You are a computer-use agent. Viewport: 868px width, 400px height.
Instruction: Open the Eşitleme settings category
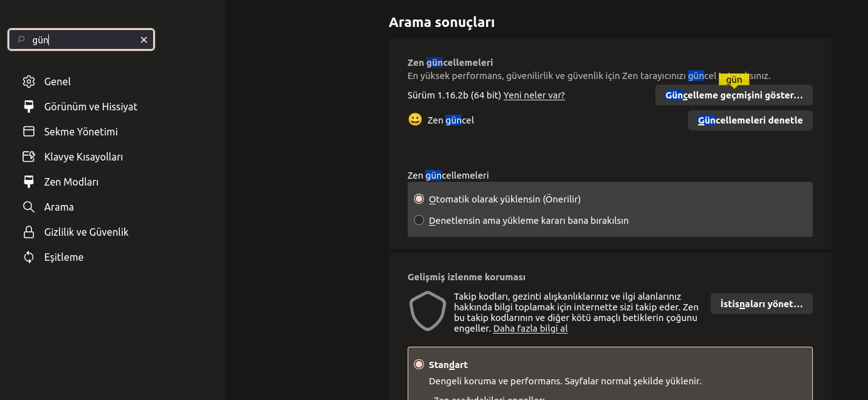63,257
